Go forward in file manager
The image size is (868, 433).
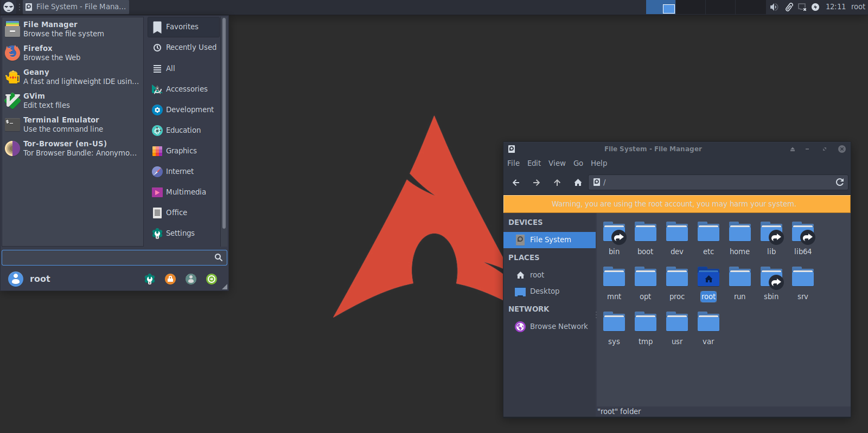pyautogui.click(x=537, y=183)
